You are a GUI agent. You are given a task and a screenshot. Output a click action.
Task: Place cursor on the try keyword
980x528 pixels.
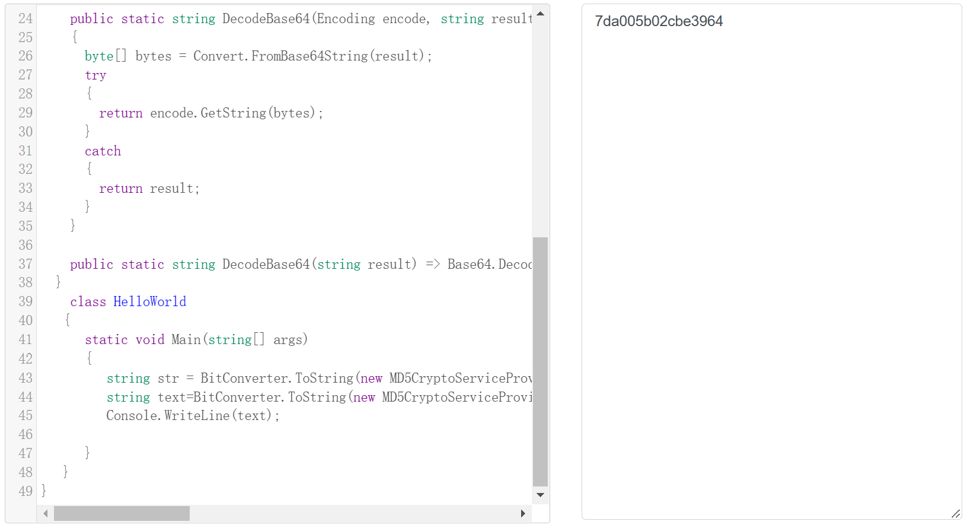(95, 75)
